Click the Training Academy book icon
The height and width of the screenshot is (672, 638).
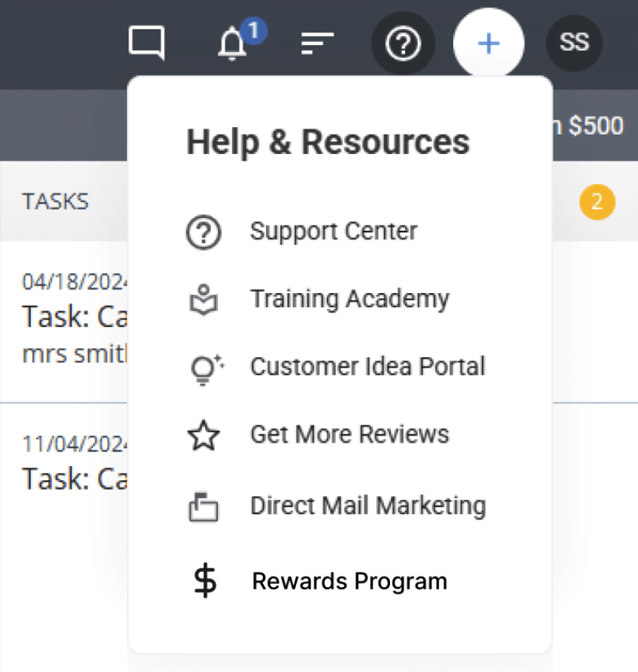pyautogui.click(x=203, y=300)
